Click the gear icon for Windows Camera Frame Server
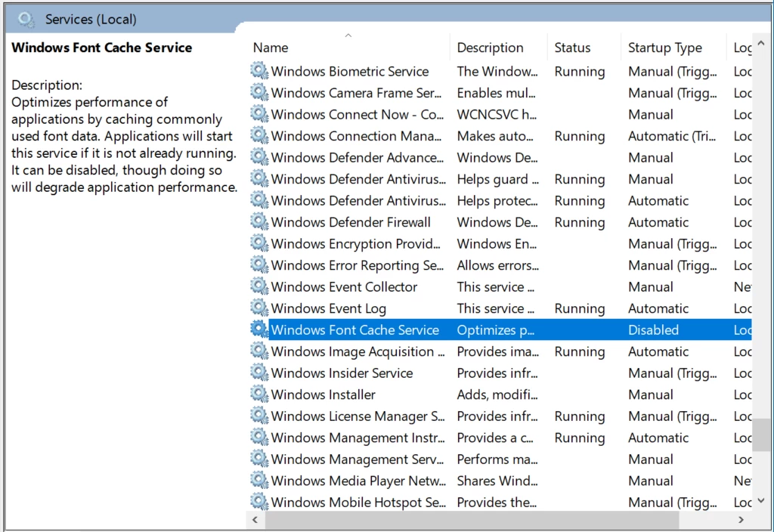Image resolution: width=774 pixels, height=532 pixels. [x=259, y=92]
